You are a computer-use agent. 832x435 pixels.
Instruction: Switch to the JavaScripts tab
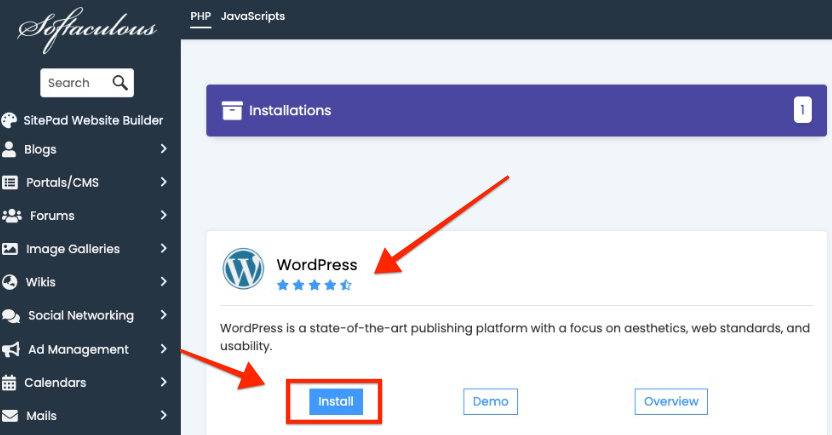coord(253,16)
